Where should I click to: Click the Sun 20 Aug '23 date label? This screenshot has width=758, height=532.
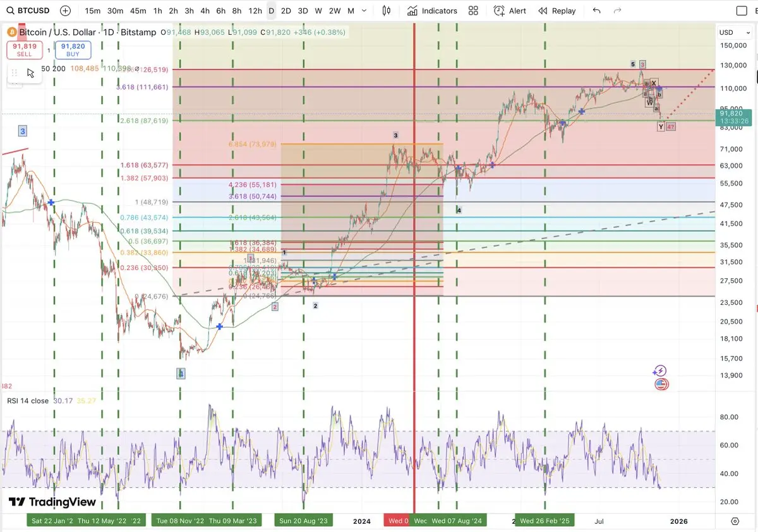click(x=303, y=521)
